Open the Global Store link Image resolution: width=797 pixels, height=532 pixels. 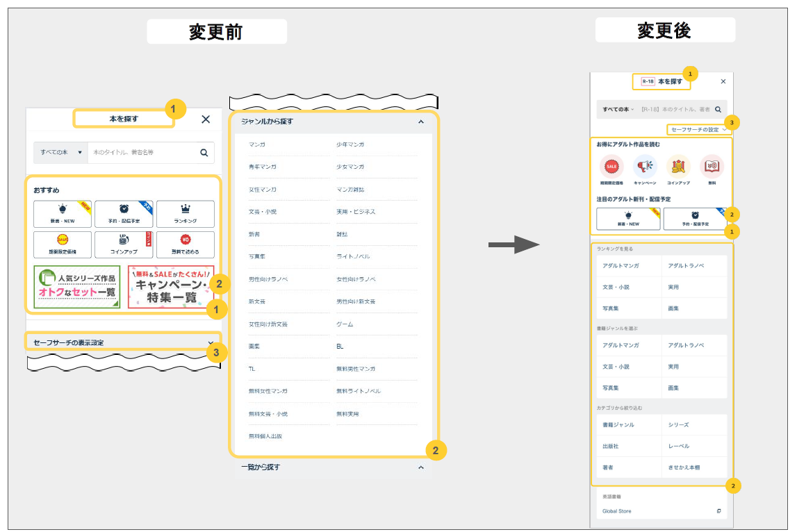click(x=617, y=511)
